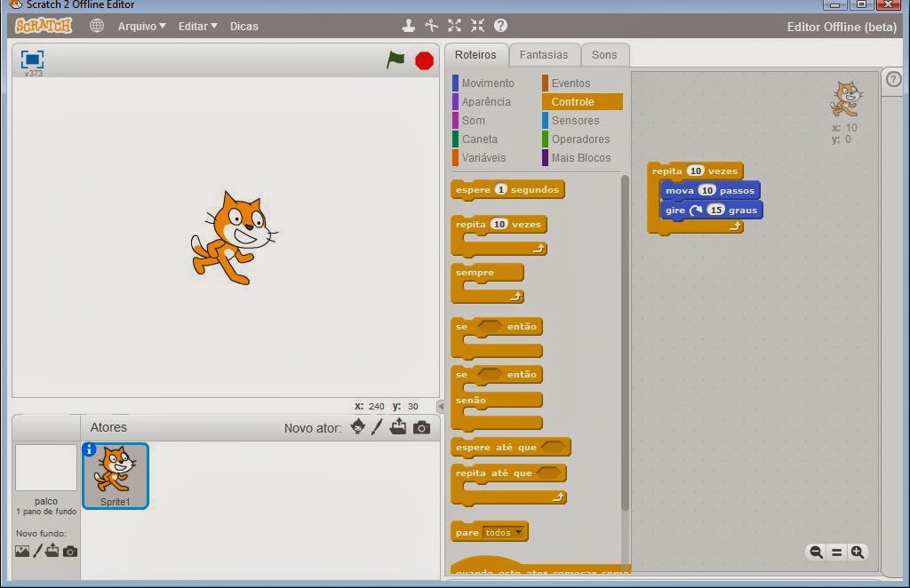The height and width of the screenshot is (588, 910).
Task: Select the Caneta block category
Action: (475, 139)
